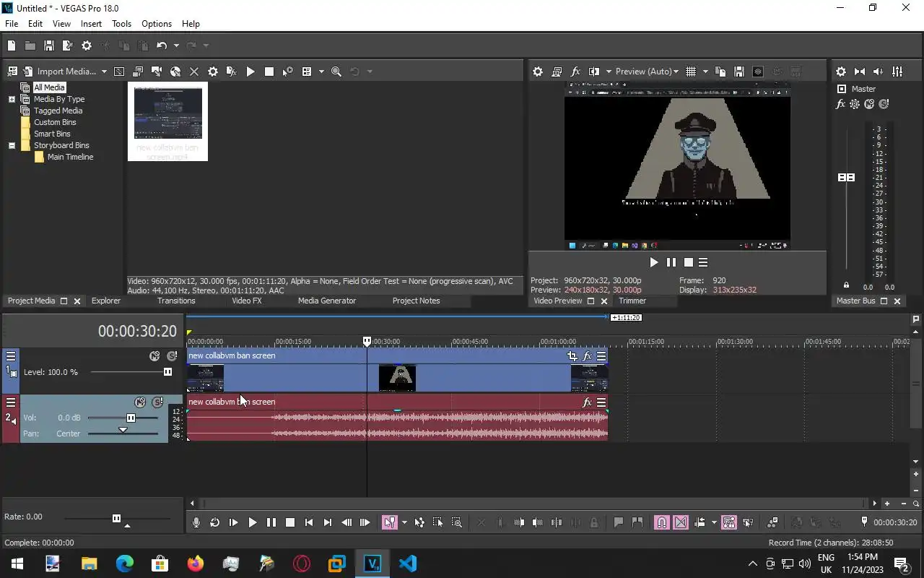
Task: Open project properties gear in the main toolbar
Action: pos(87,46)
